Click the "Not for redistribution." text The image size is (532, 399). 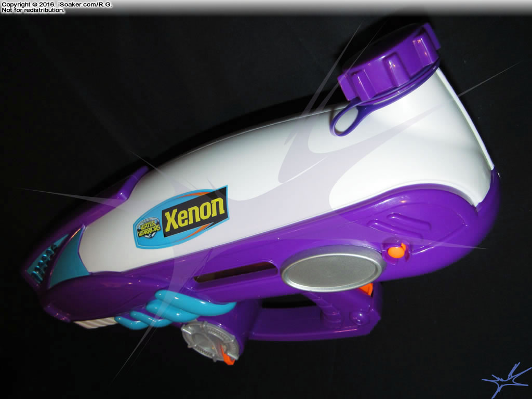pyautogui.click(x=33, y=10)
